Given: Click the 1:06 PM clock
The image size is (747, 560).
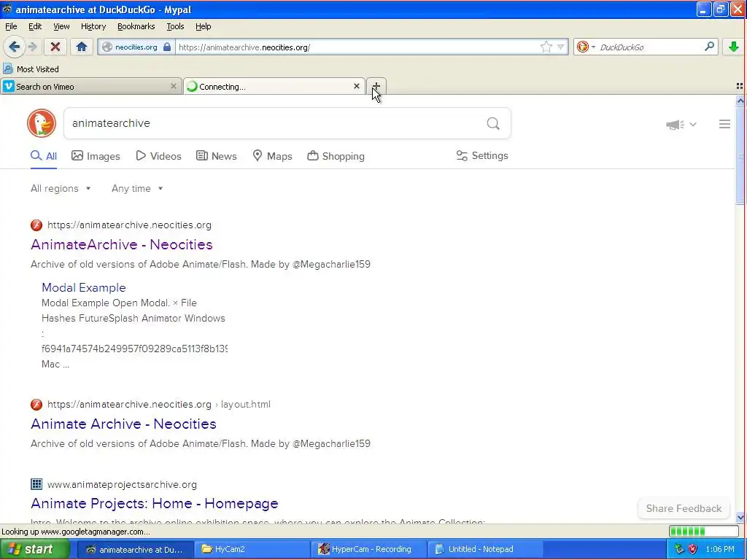Looking at the screenshot, I should point(720,549).
